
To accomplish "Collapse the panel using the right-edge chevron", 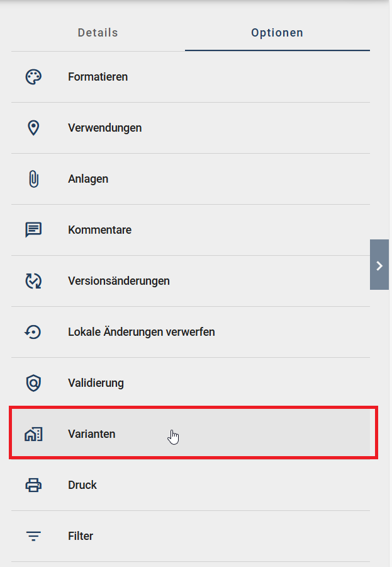I will [x=379, y=265].
